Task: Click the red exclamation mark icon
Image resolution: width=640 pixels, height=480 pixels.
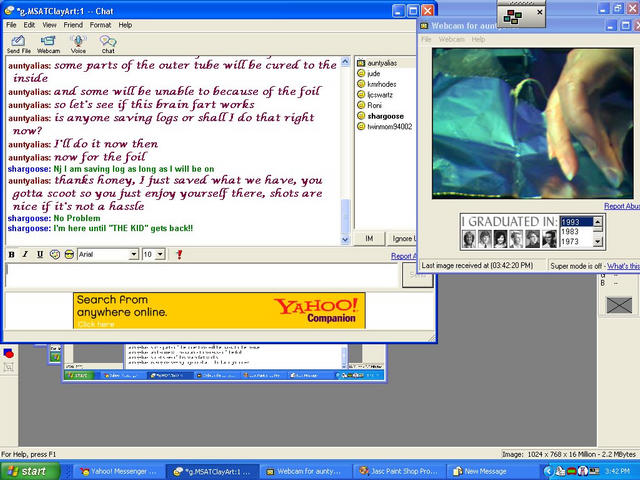Action: [179, 254]
